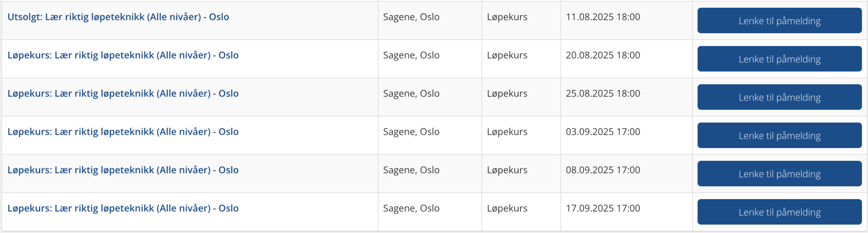Image resolution: width=868 pixels, height=233 pixels.
Task: Select the date cell 20.08.2025 18:00
Action: [603, 55]
